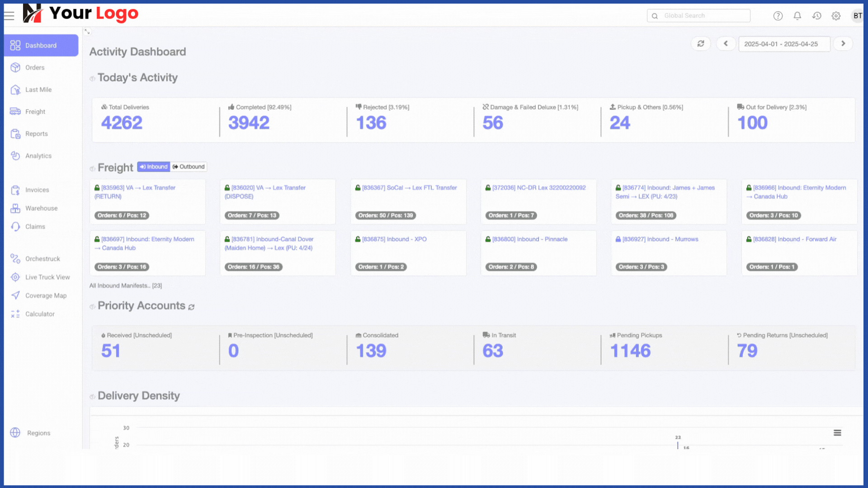Click the Invoices icon in sidebar
The image size is (868, 488).
pyautogui.click(x=15, y=190)
